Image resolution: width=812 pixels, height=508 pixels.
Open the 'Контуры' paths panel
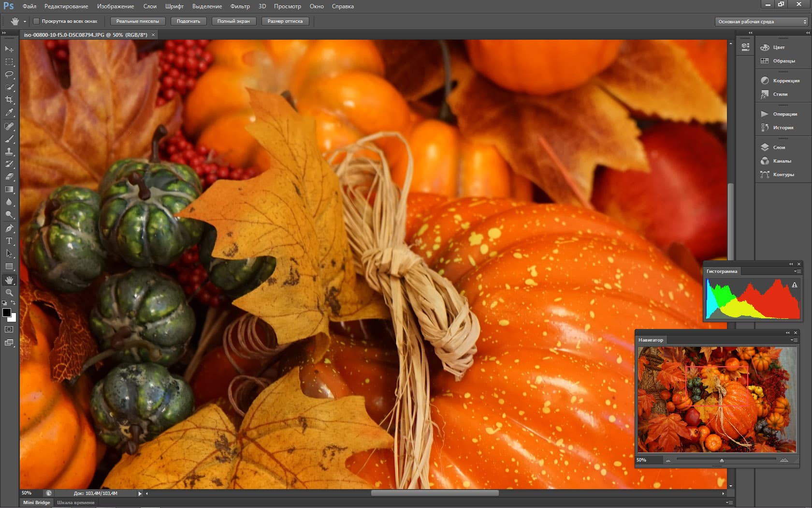[x=783, y=175]
